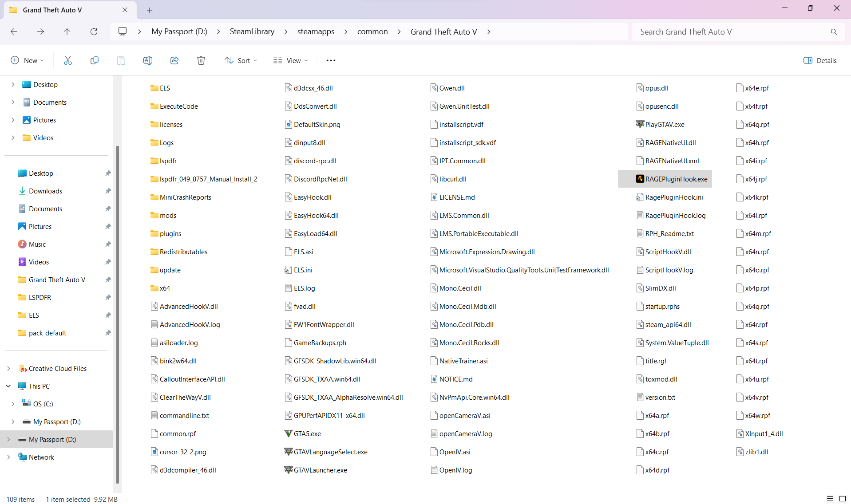Select the dinput8.dll file
Image resolution: width=851 pixels, height=504 pixels.
[305, 142]
